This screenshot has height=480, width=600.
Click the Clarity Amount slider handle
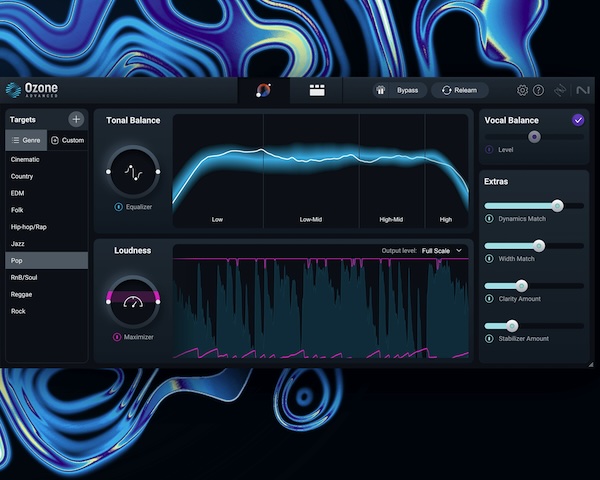pos(521,286)
